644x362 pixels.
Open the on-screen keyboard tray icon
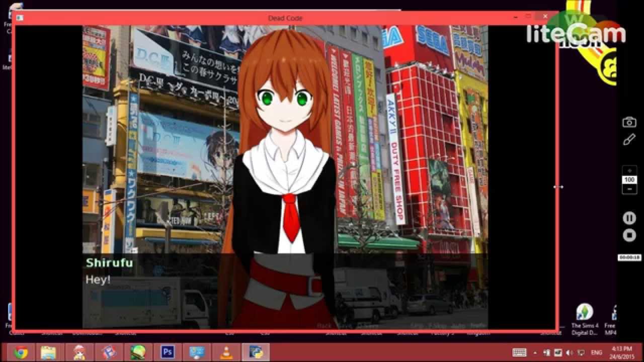[520, 352]
